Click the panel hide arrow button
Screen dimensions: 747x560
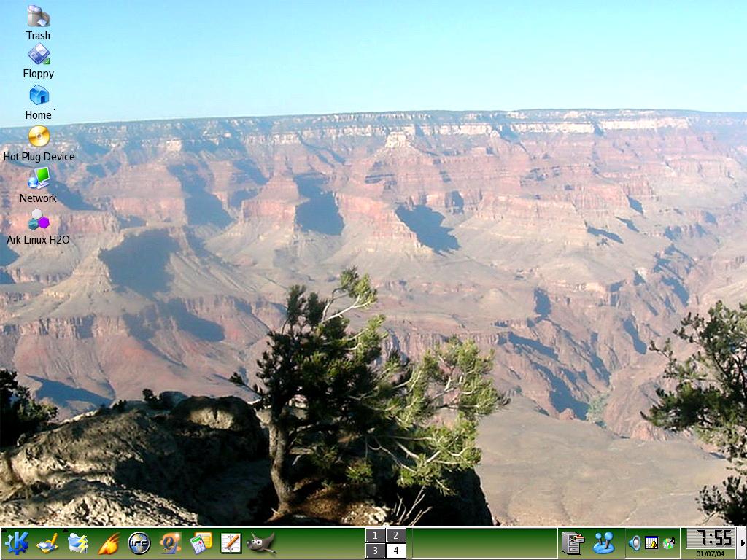(x=742, y=543)
